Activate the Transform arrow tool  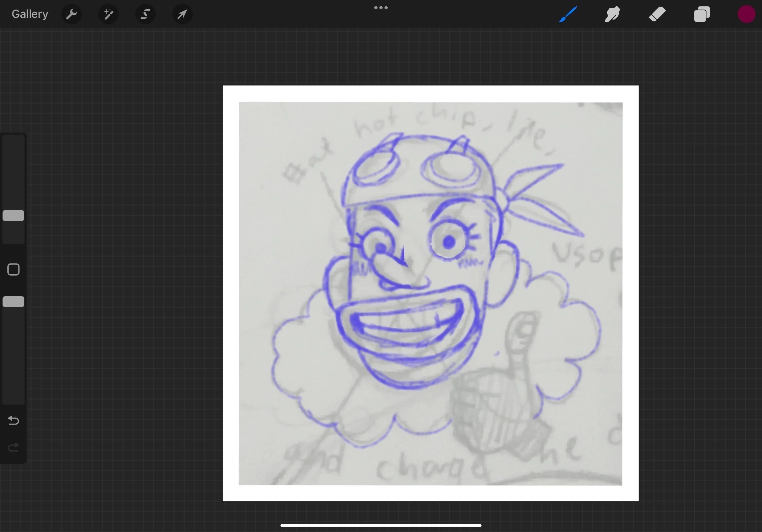(182, 14)
